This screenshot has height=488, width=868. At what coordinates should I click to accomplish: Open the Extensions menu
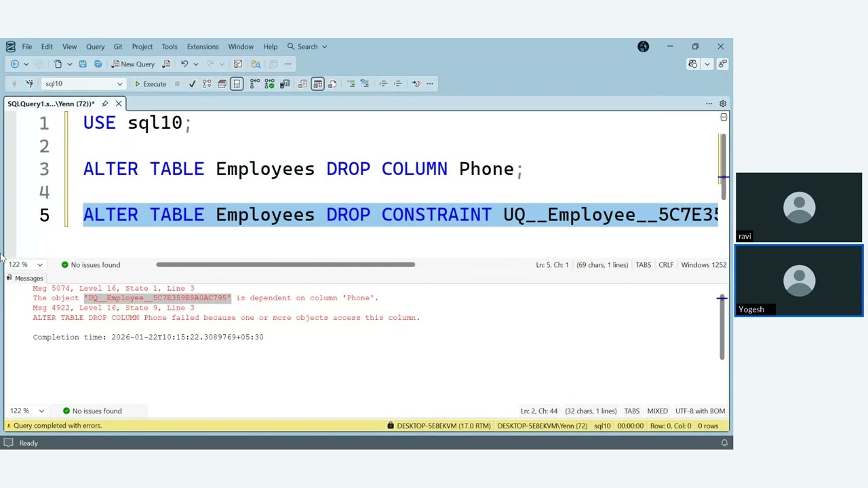tap(203, 47)
